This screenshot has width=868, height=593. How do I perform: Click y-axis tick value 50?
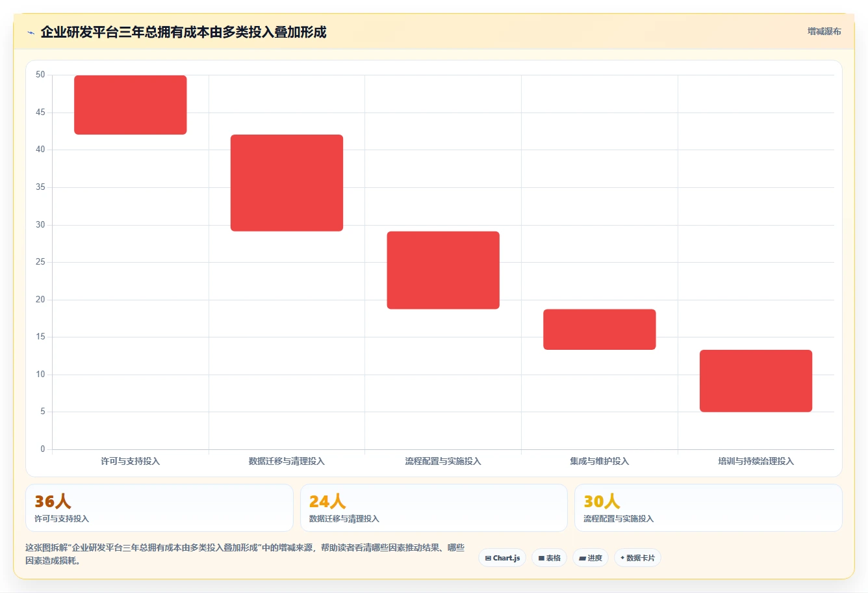40,75
